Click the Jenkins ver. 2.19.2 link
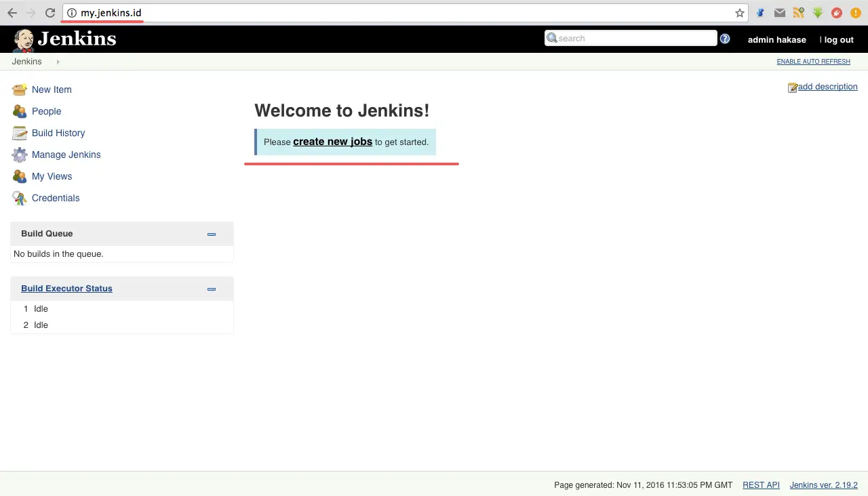Image resolution: width=868 pixels, height=496 pixels. click(x=824, y=485)
